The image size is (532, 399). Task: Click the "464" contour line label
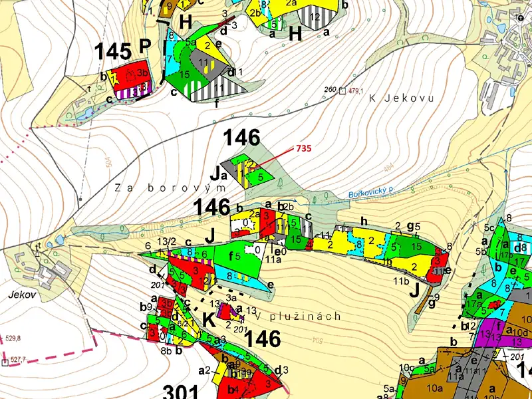[390, 168]
